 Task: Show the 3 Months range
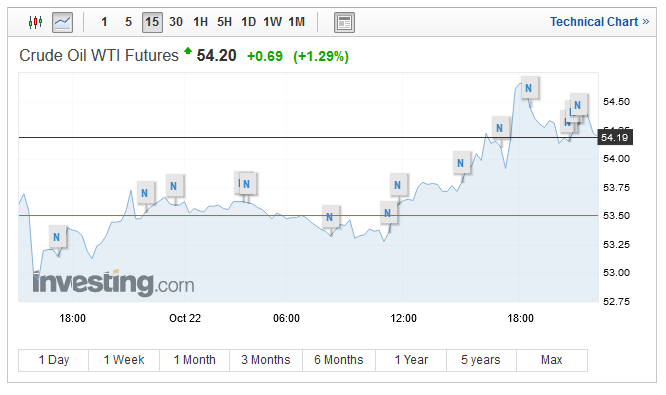[266, 360]
